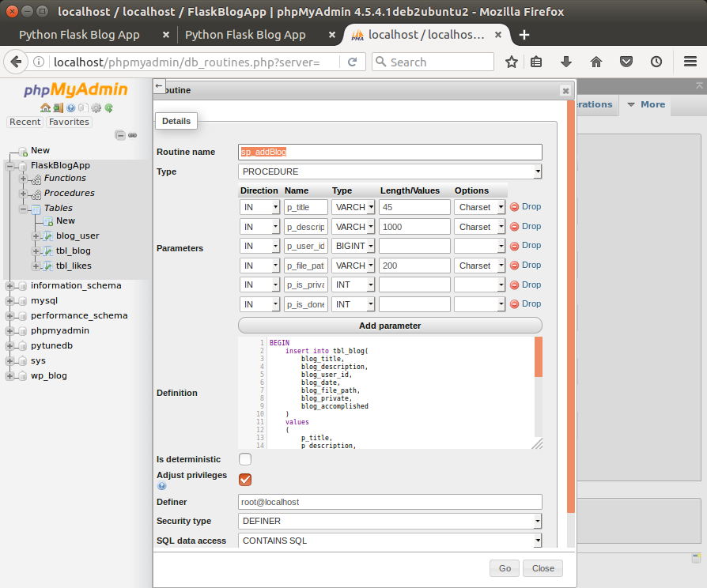The width and height of the screenshot is (707, 588).
Task: Click the New database icon in sidebar
Action: tap(23, 152)
